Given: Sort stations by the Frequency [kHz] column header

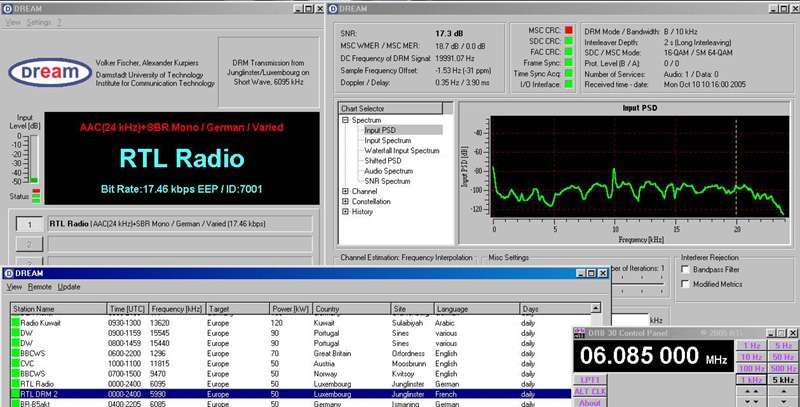Looking at the screenshot, I should pyautogui.click(x=177, y=309).
